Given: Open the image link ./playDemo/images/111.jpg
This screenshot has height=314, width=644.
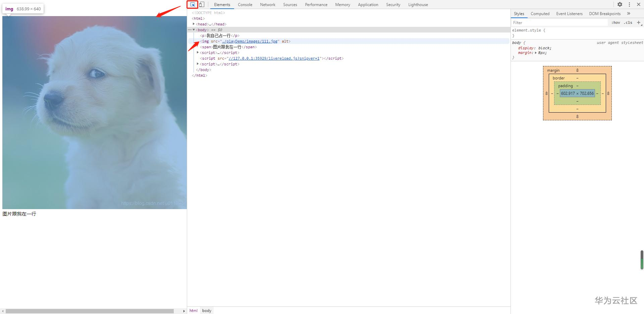Looking at the screenshot, I should click(250, 41).
